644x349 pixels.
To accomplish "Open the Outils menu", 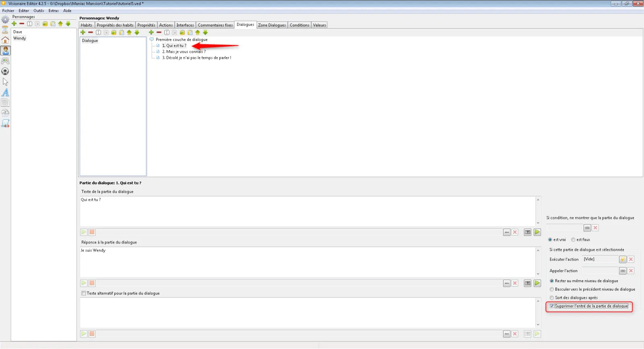I will [39, 10].
